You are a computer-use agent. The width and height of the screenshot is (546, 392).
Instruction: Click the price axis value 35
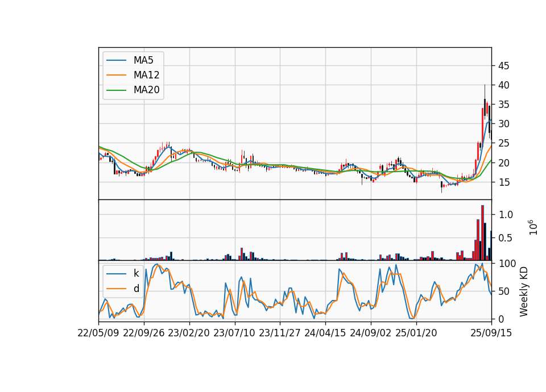click(x=504, y=105)
